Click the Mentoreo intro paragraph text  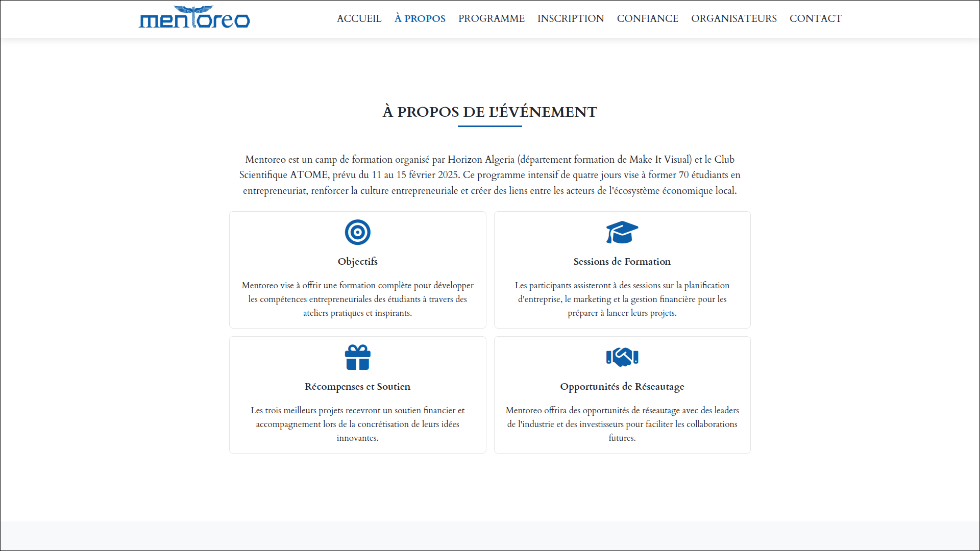pyautogui.click(x=489, y=175)
